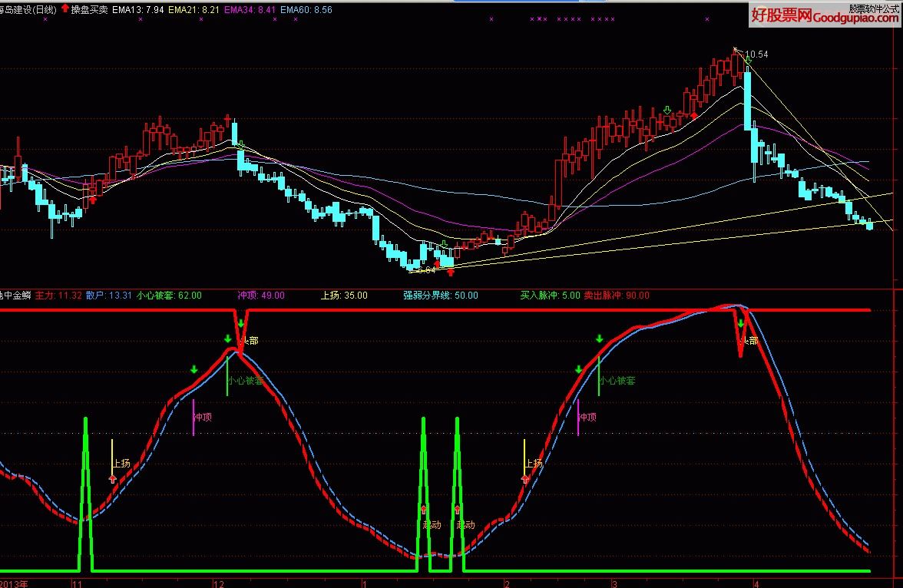Click the red up arrow under first 上扬
Viewport: 903px width, 588px height.
pyautogui.click(x=113, y=478)
